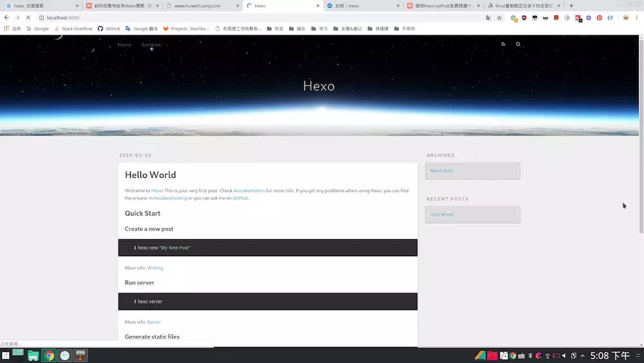The image size is (644, 363).
Task: Open the clipboard tray icon
Action: tap(574, 356)
